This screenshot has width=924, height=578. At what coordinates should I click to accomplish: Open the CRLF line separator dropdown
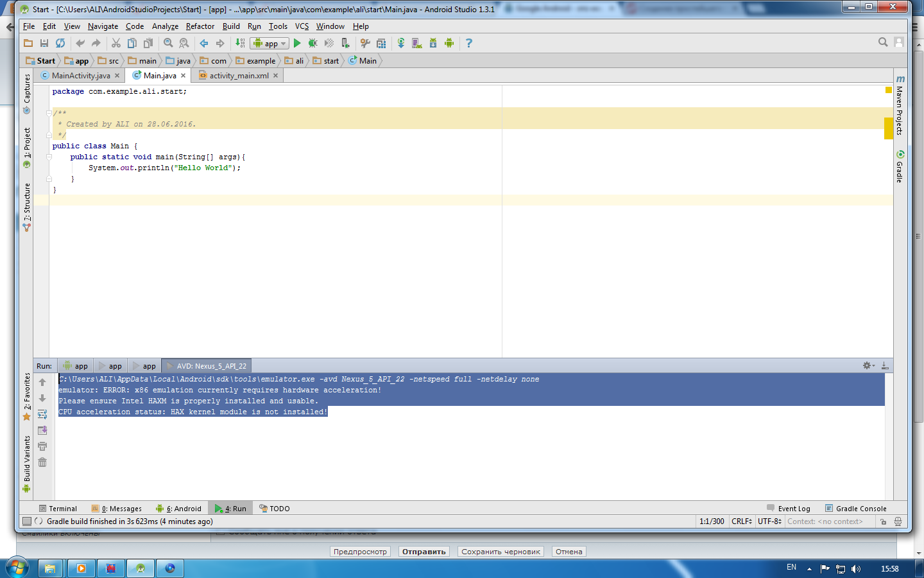tap(742, 521)
